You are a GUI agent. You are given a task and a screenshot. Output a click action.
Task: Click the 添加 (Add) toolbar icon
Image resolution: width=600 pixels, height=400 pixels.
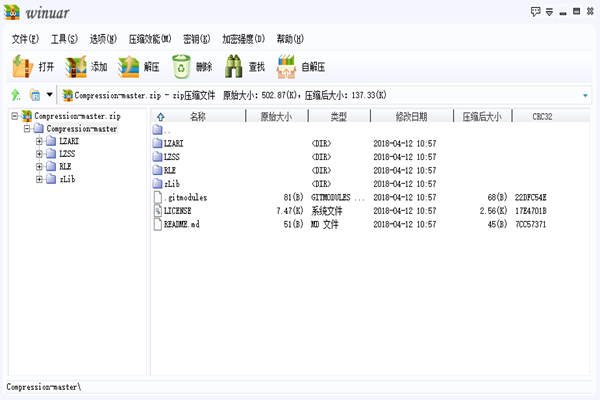click(x=76, y=67)
